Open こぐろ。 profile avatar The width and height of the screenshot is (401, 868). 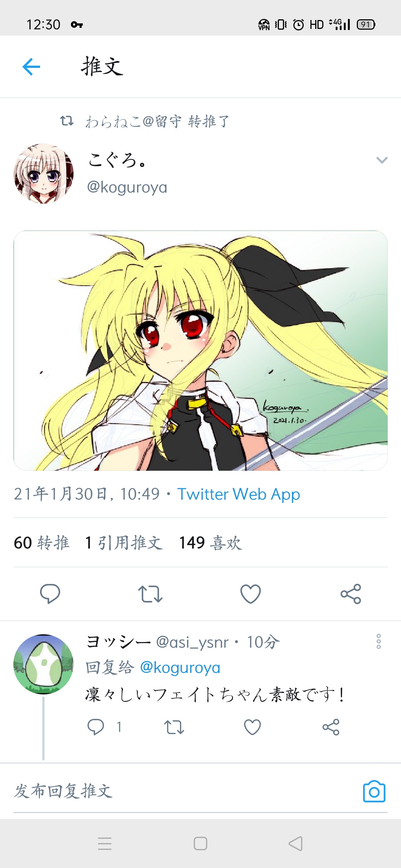coord(43,173)
